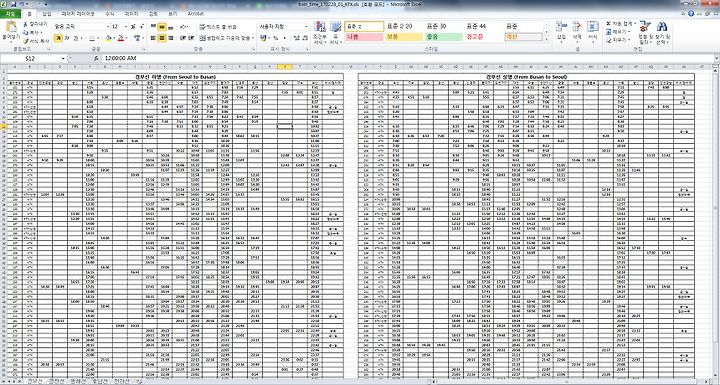
Task: Click the Cut (잘라내기) scissors icon
Action: click(x=25, y=24)
